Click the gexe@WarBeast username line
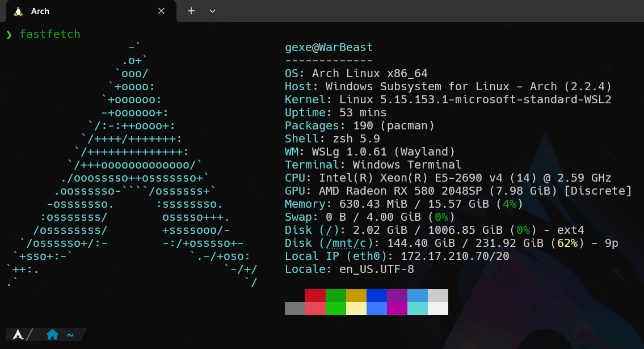Screen dimensions: 644x349 pos(329,48)
